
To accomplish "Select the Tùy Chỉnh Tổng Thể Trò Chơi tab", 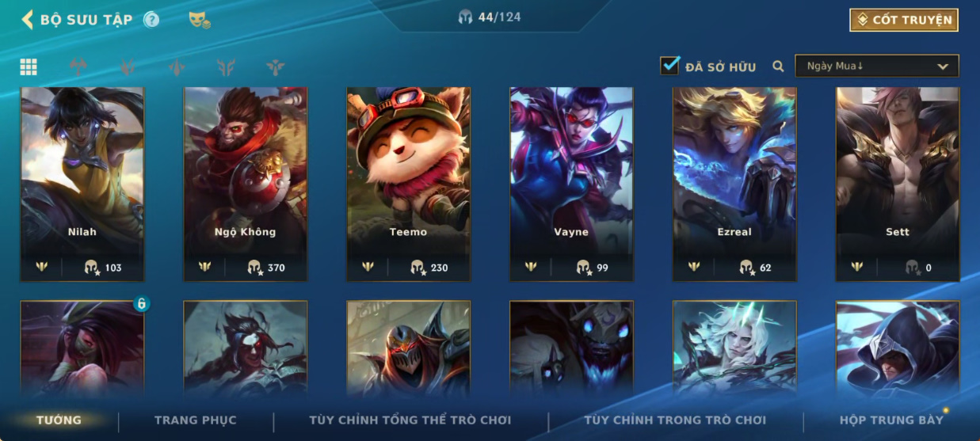I will [410, 420].
